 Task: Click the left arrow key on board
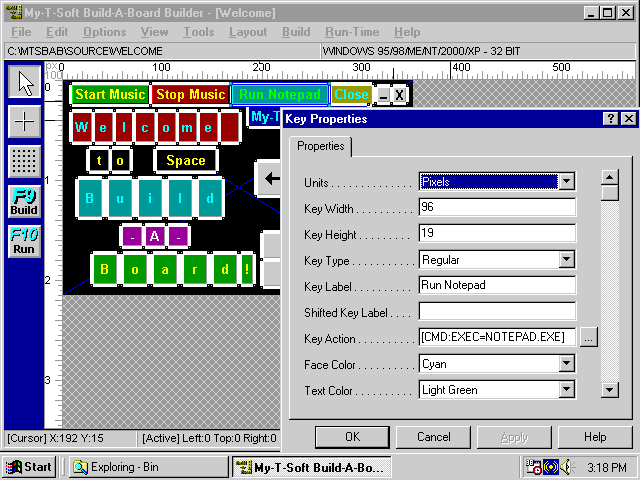coord(269,179)
